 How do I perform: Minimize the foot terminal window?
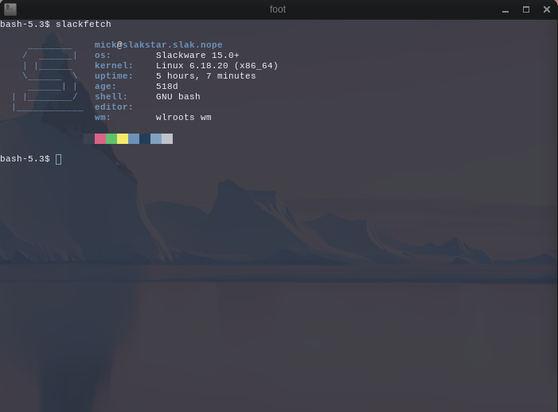[505, 10]
